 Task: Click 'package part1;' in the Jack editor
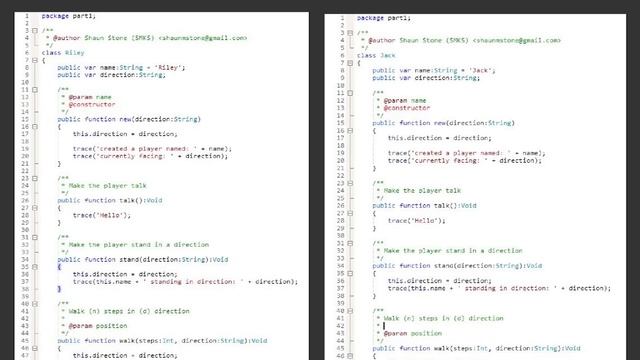point(384,18)
